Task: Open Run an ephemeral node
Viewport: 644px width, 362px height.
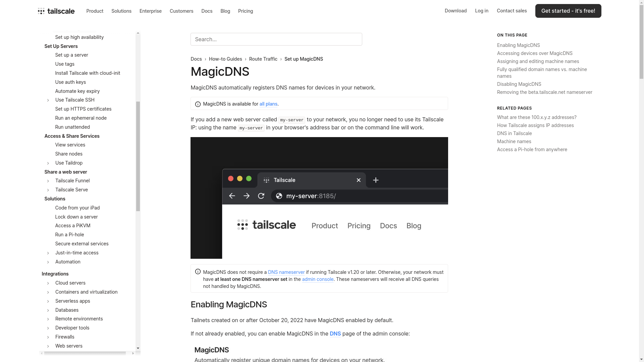Action: [x=81, y=118]
